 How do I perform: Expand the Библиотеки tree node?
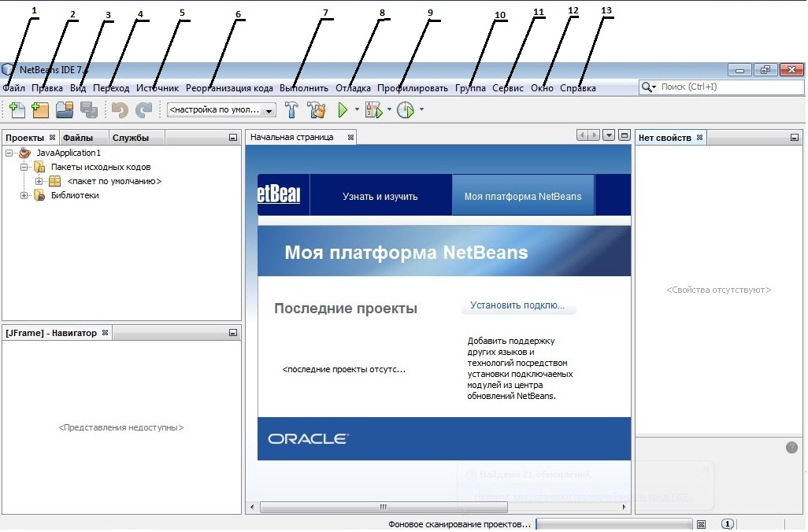point(24,196)
